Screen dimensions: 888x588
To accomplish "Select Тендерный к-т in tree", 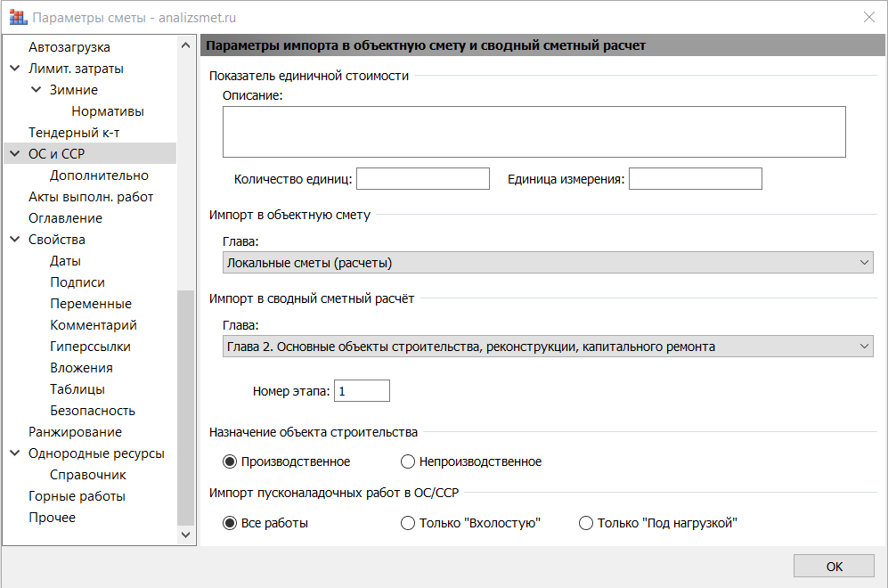I will [x=74, y=133].
